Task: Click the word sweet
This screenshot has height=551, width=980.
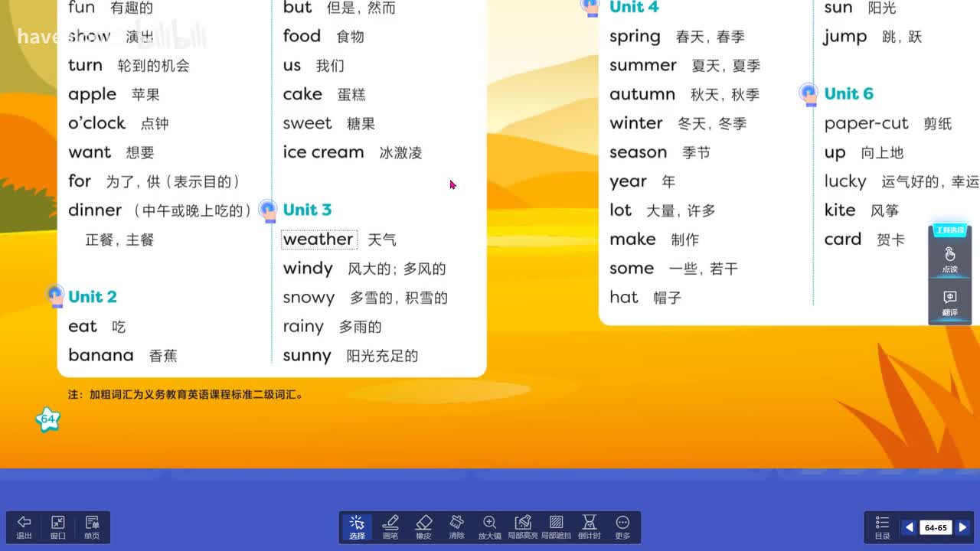Action: click(x=307, y=123)
